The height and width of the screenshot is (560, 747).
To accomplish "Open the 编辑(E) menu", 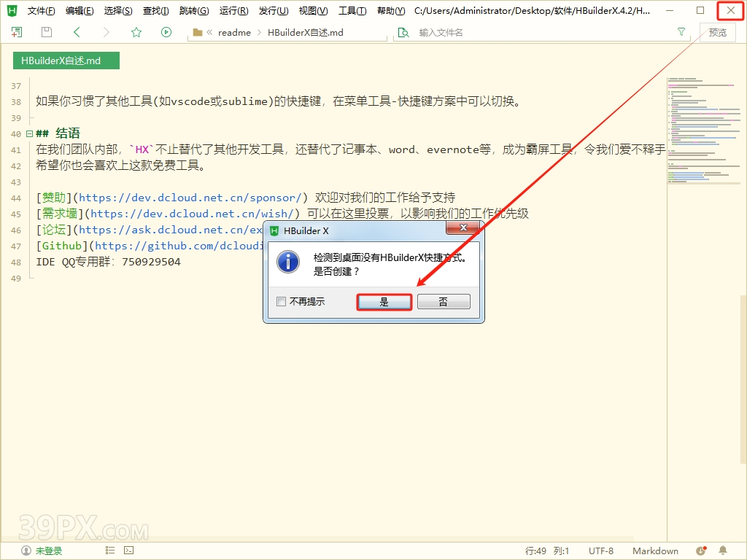I will [x=80, y=10].
